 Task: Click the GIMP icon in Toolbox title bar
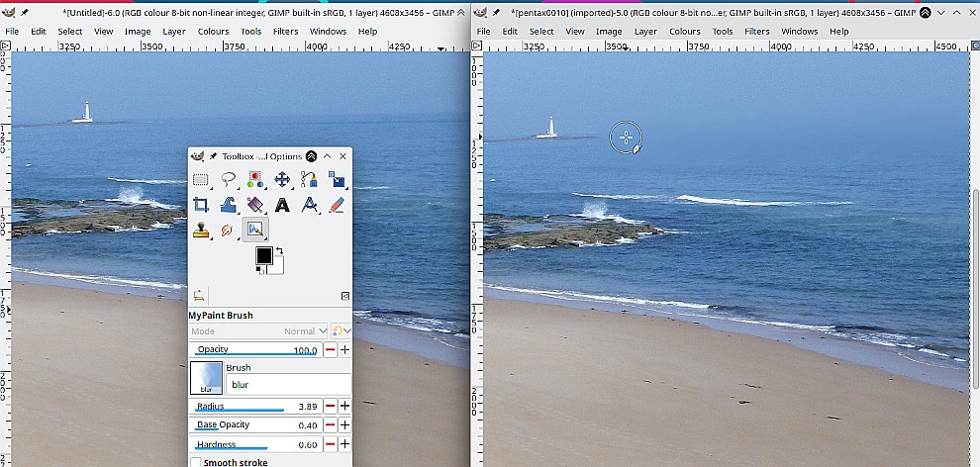click(x=198, y=156)
